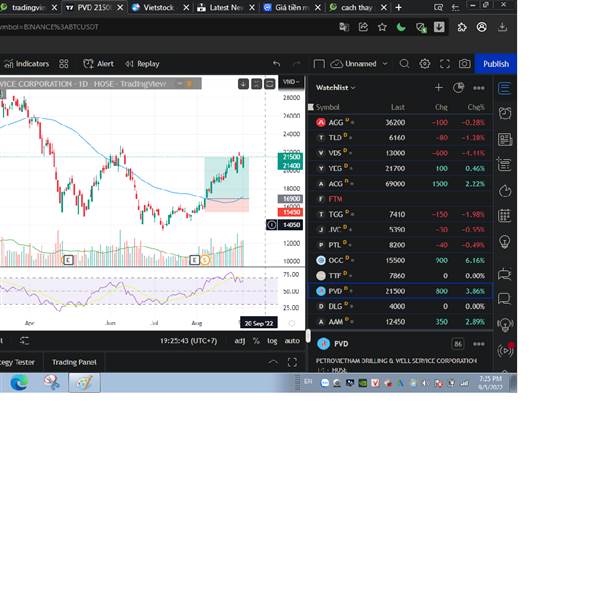This screenshot has width=600, height=600.
Task: Open chart settings gear in toolbar
Action: click(424, 64)
